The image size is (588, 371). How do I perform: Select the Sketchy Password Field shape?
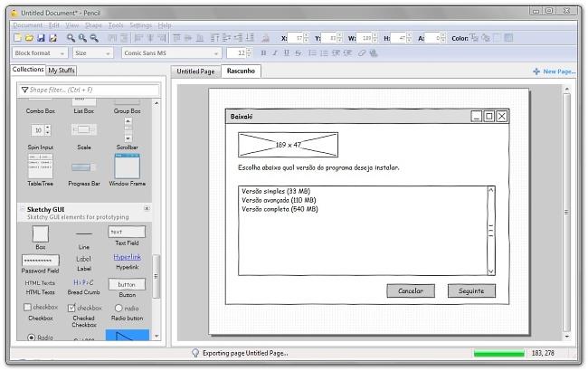click(x=41, y=260)
